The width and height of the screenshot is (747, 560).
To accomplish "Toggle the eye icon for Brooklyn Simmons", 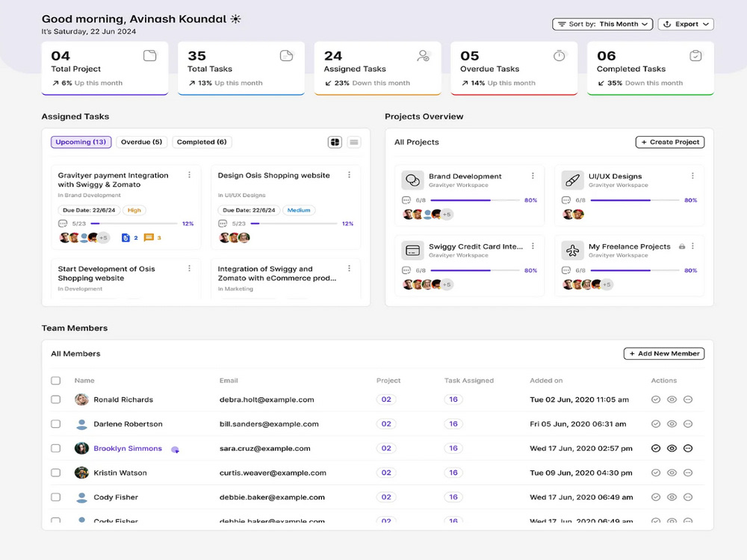I will click(672, 448).
